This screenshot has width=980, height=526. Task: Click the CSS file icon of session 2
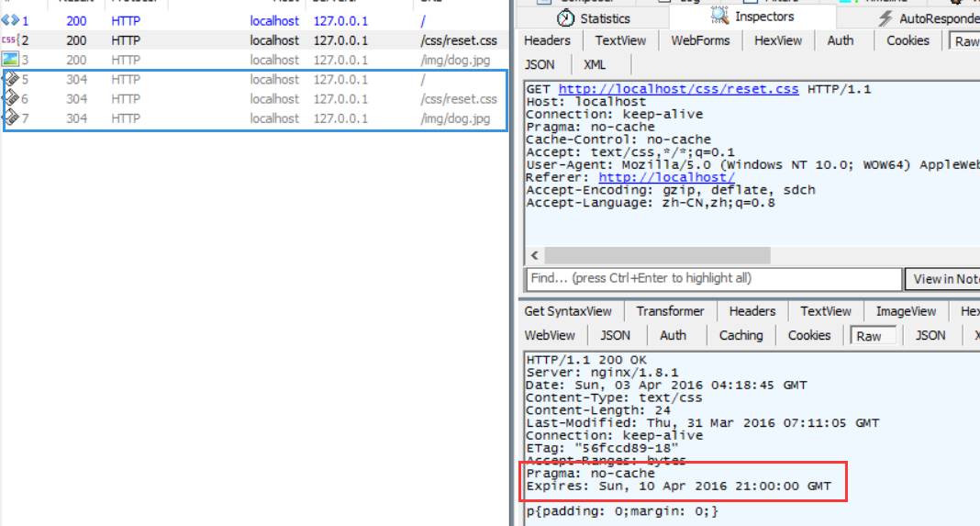10,40
